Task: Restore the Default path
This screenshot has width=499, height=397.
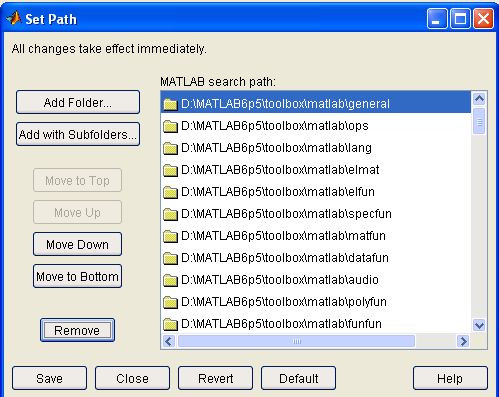Action: [298, 378]
